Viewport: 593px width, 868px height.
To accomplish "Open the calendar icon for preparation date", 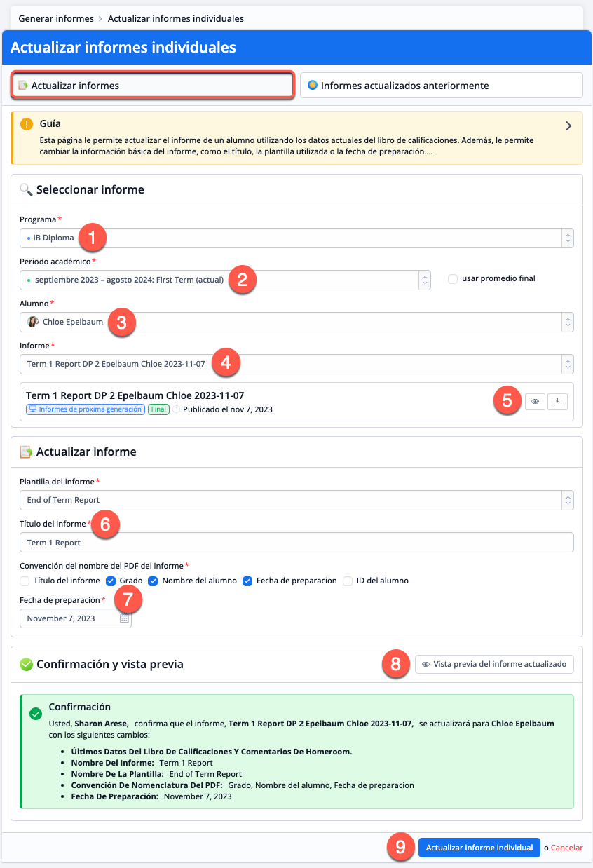I will (x=124, y=619).
